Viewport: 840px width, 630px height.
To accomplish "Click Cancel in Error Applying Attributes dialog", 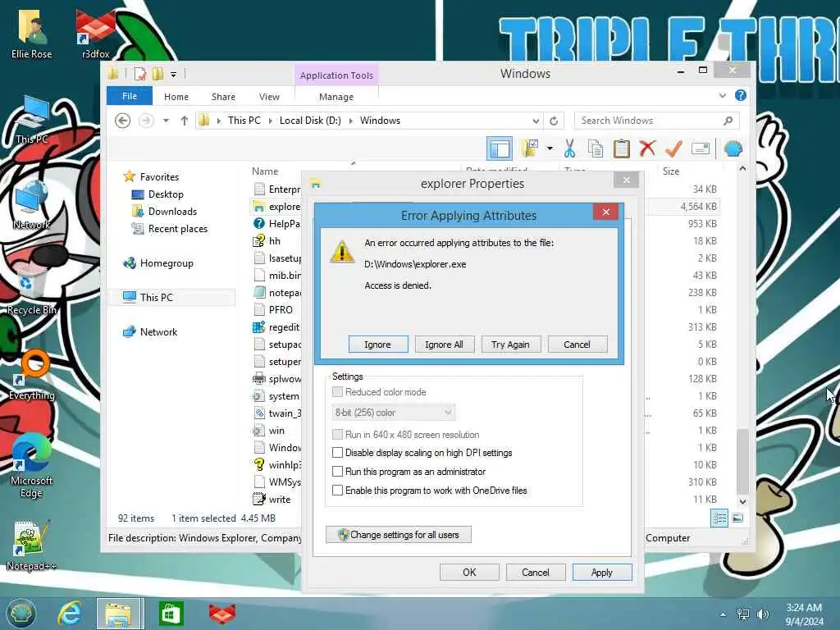I will point(577,345).
